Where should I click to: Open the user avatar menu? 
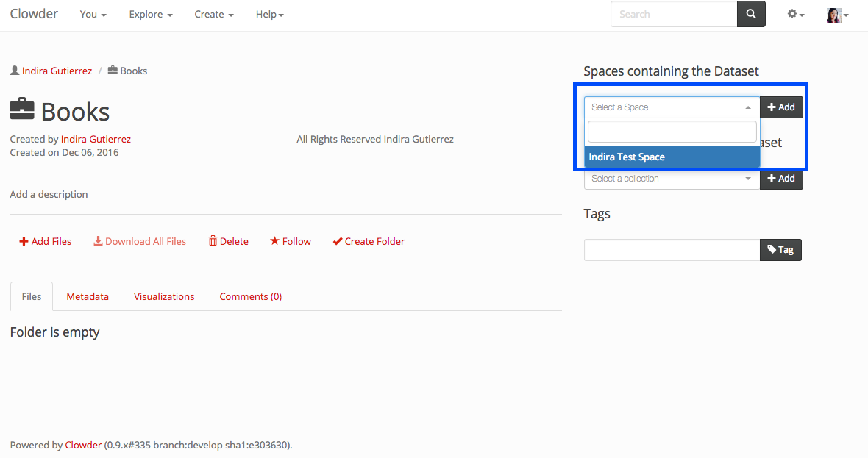tap(837, 15)
